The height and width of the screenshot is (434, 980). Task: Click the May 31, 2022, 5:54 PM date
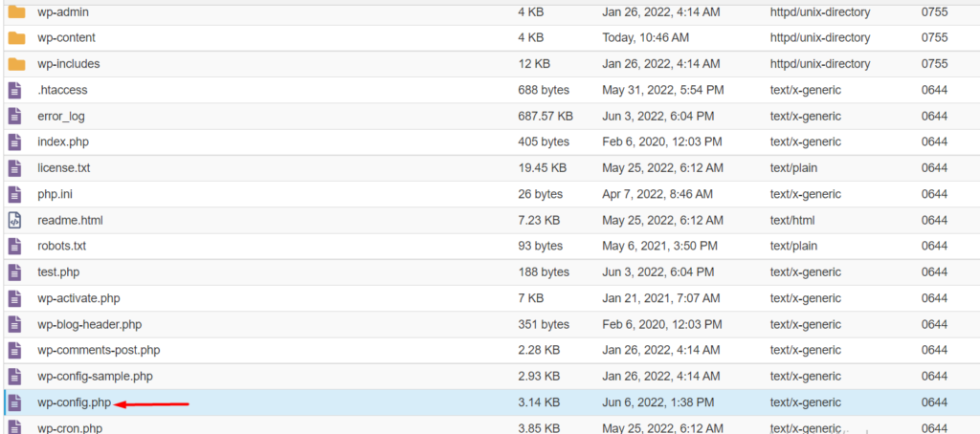point(663,90)
